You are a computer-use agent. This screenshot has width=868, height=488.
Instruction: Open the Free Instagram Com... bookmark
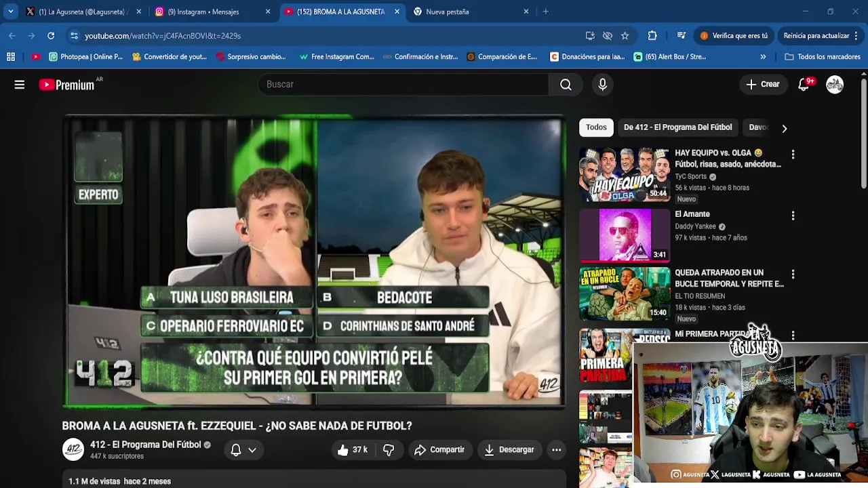336,57
